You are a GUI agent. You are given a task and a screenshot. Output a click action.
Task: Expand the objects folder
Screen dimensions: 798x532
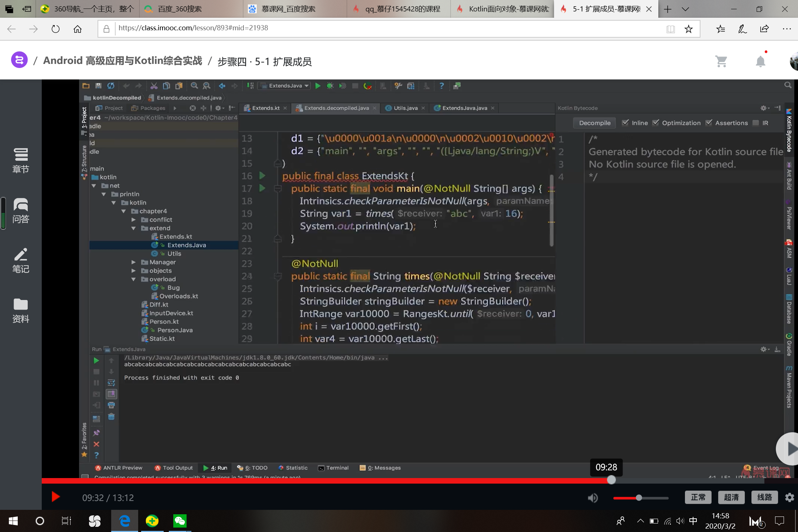pyautogui.click(x=134, y=270)
